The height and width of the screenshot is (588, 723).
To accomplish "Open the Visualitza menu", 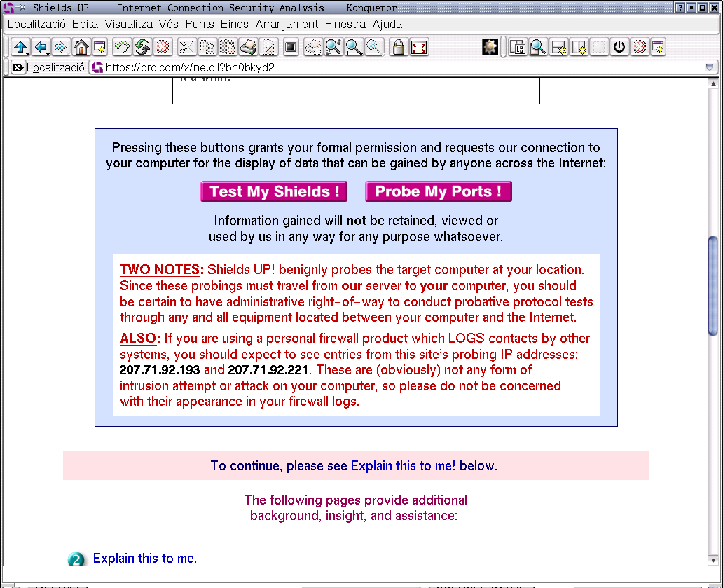I will click(129, 25).
